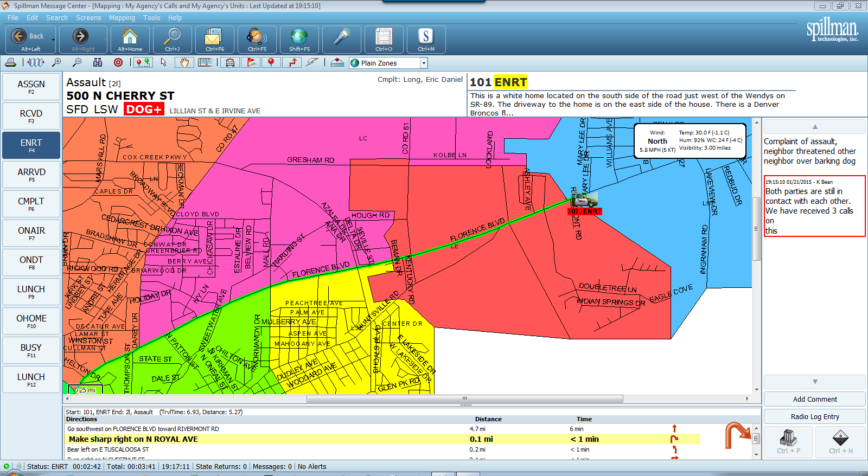
Task: Click the printer icon in map toolbar
Action: click(x=10, y=63)
